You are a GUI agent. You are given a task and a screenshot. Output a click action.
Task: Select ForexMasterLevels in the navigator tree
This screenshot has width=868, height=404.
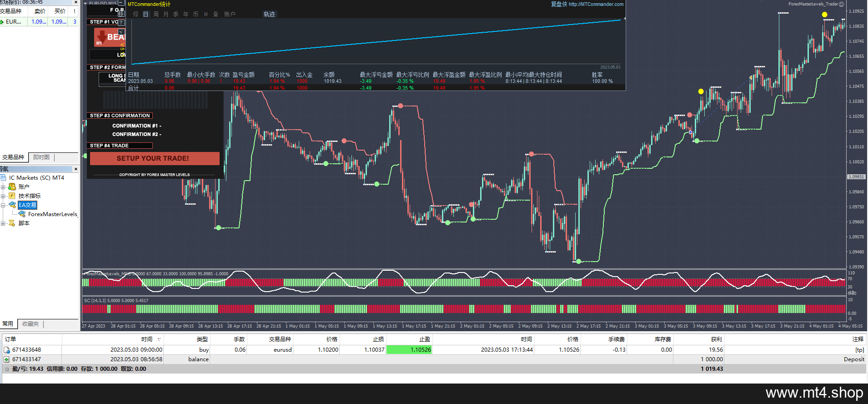point(53,214)
